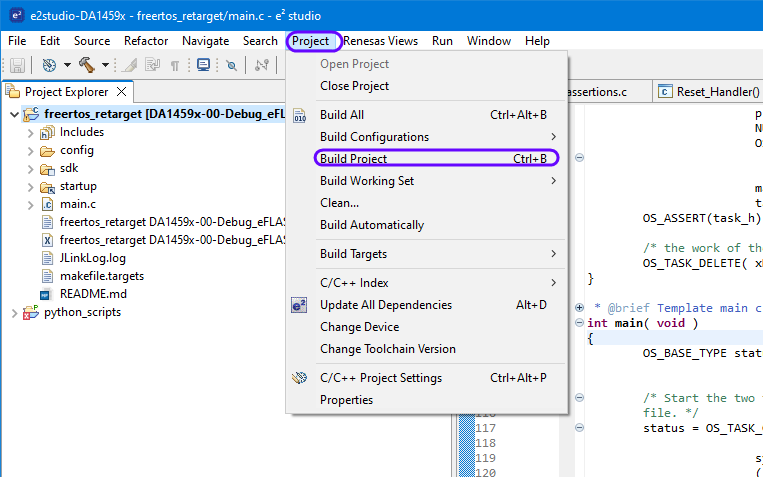Click the Build All binary icon
This screenshot has width=763, height=477.
pos(300,115)
